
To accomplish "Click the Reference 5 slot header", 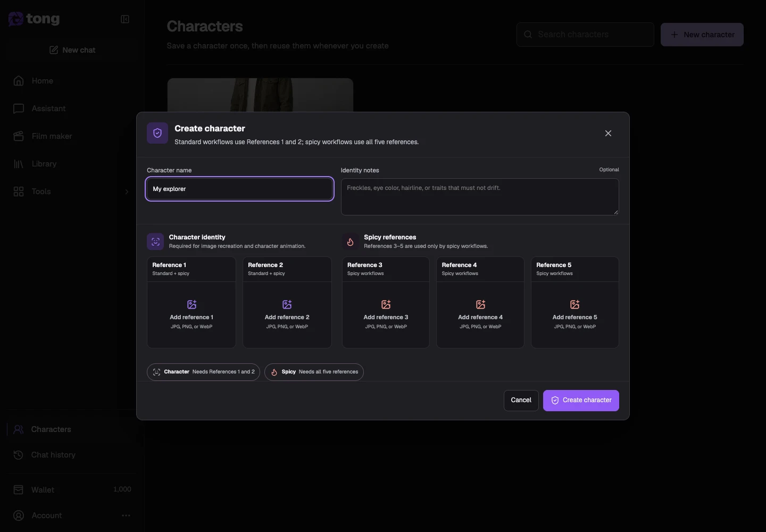I will 575,269.
